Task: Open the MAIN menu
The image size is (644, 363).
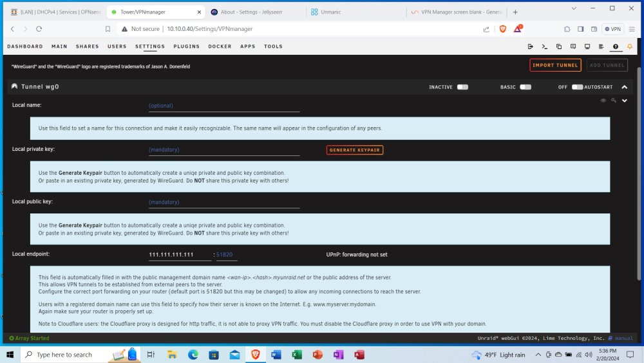Action: coord(59,46)
